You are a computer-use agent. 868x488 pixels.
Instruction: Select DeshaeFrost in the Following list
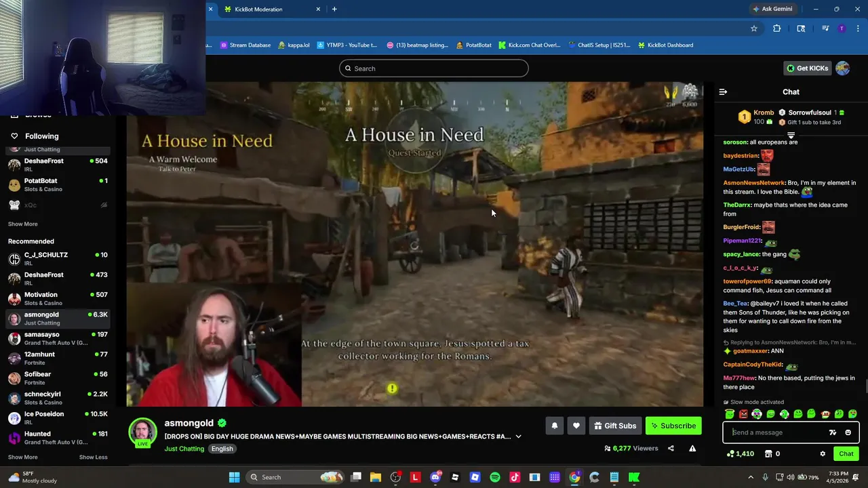tap(58, 165)
